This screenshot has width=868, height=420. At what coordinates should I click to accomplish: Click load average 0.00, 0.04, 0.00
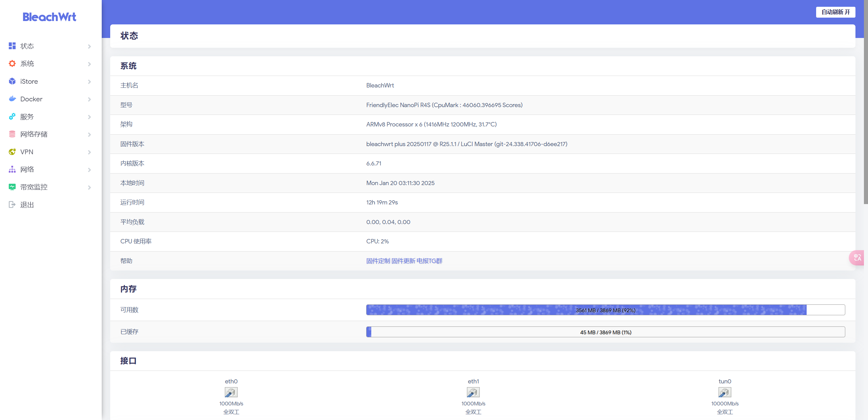[x=388, y=222]
